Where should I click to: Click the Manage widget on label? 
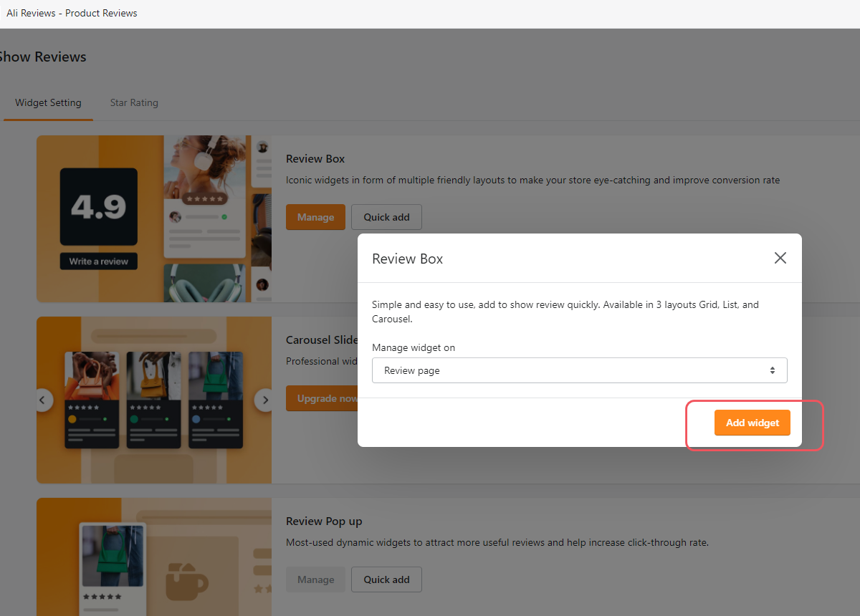click(x=414, y=347)
